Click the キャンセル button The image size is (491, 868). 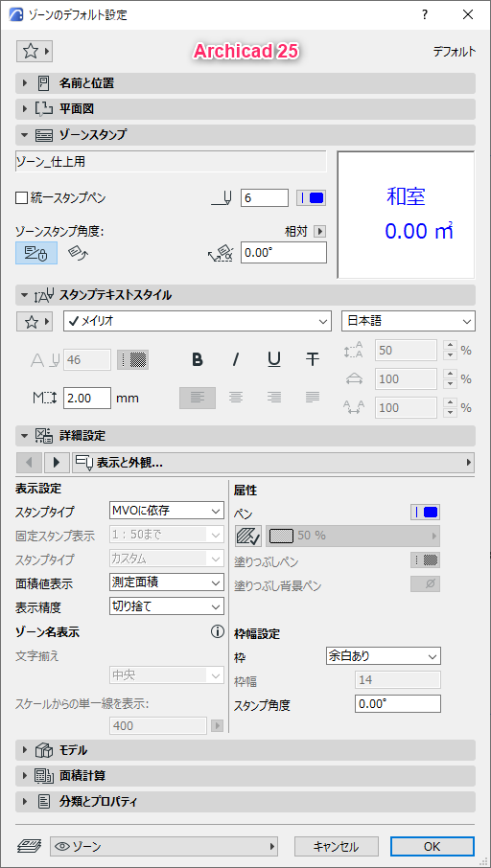point(337,846)
